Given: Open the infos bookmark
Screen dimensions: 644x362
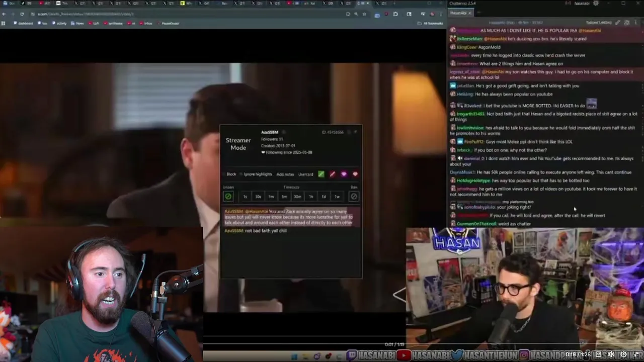Looking at the screenshot, I should tap(146, 23).
